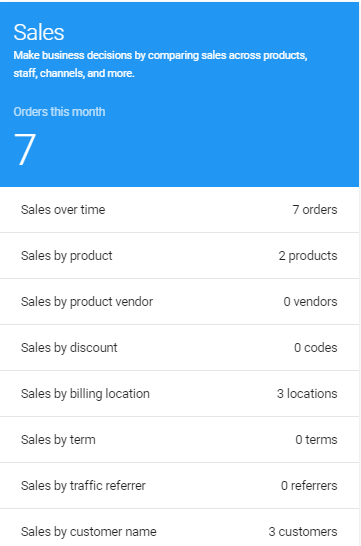Click the 0 vendors count
The height and width of the screenshot is (546, 361).
(x=310, y=302)
